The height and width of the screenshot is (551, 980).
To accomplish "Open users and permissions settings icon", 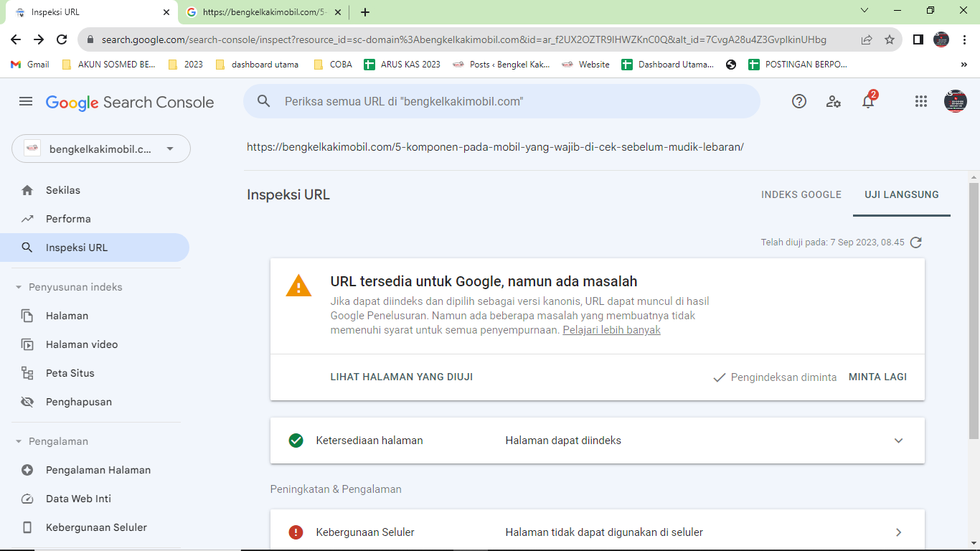I will (834, 102).
